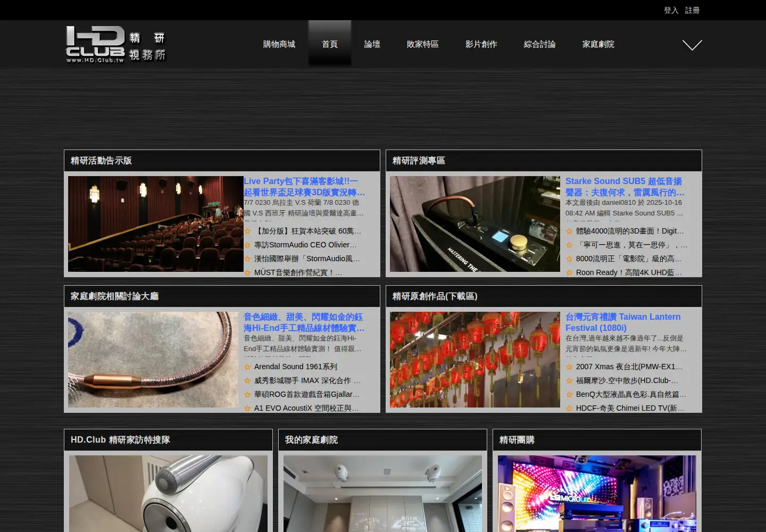The image size is (766, 532).
Task: Click the 精研活動告示版 section heading
Action: (x=101, y=161)
